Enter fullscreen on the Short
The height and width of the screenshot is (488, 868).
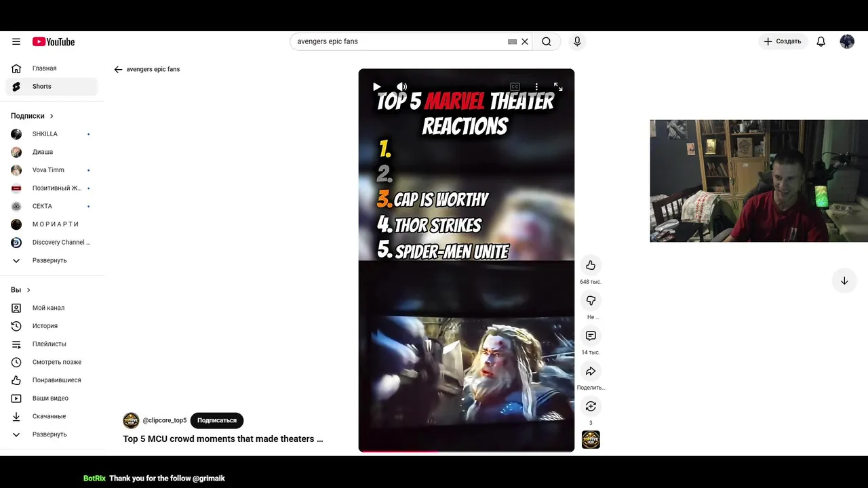point(558,87)
